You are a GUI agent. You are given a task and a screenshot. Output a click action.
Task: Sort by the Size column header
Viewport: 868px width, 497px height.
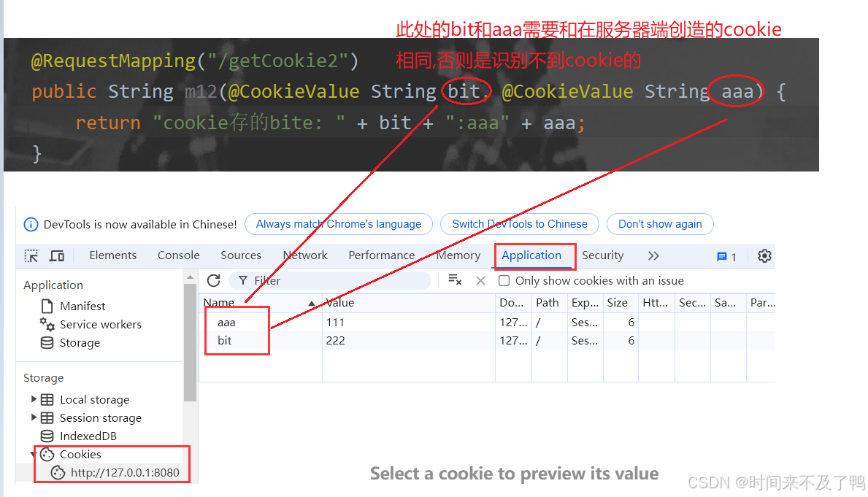[620, 303]
